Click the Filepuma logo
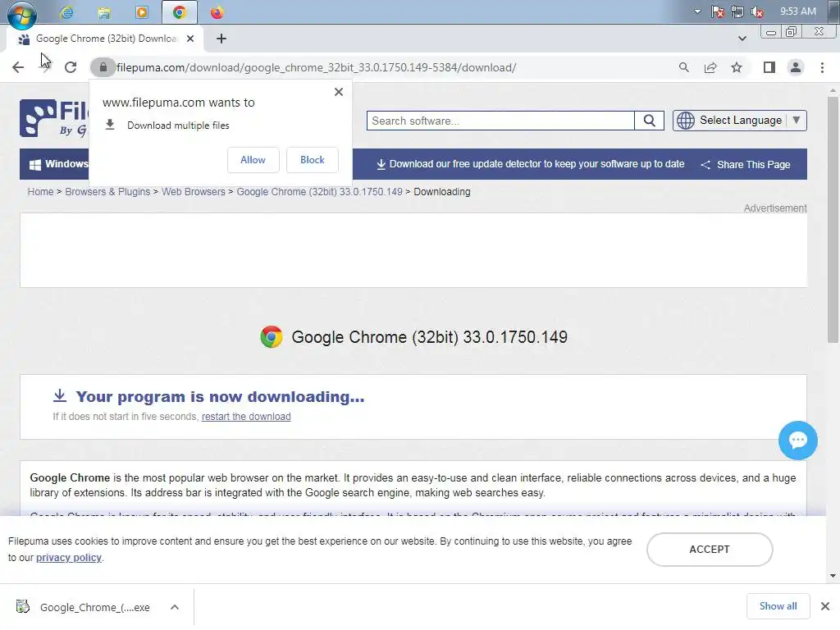Image resolution: width=840 pixels, height=630 pixels. point(53,118)
